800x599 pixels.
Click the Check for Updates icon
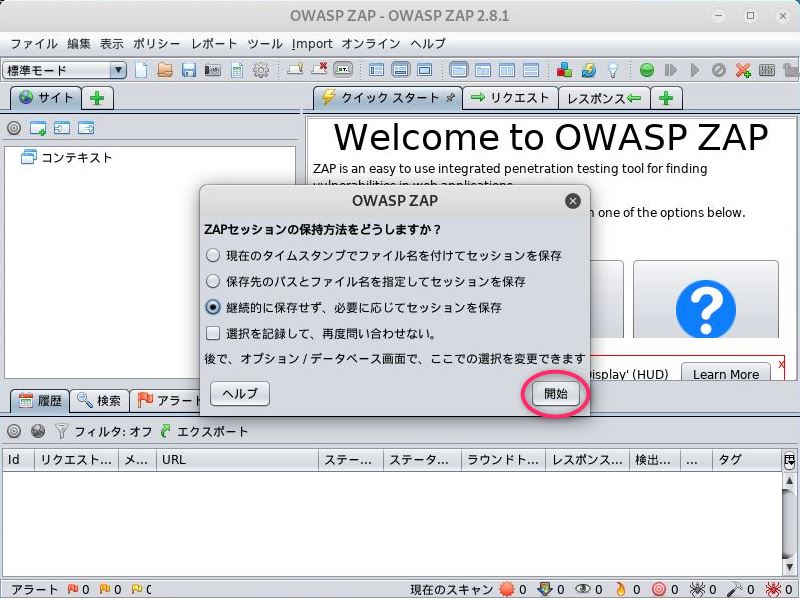(589, 70)
